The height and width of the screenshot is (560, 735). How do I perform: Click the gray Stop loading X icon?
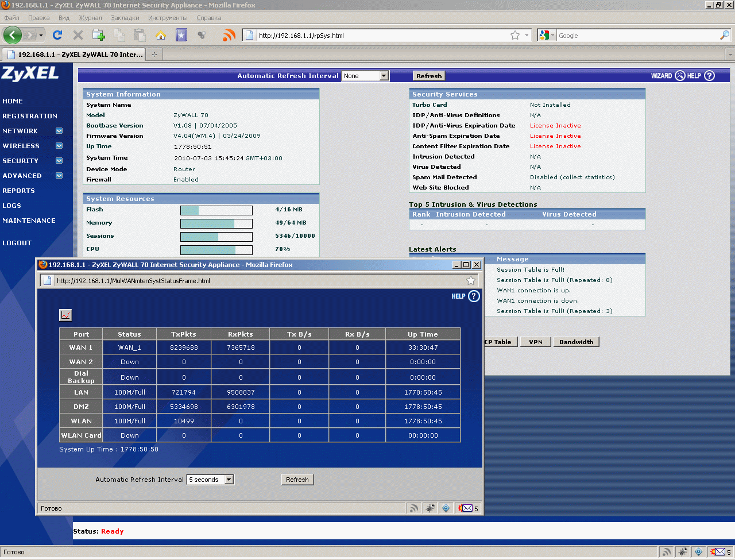(x=78, y=35)
